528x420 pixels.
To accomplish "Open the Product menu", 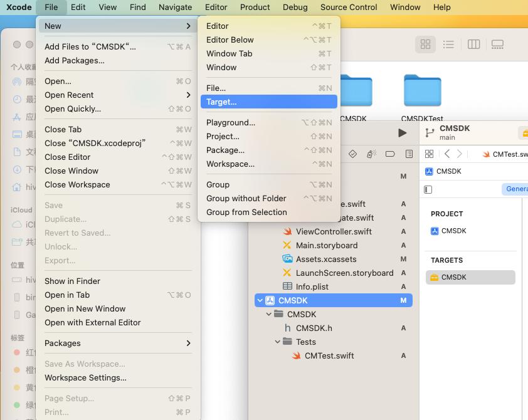I will coord(255,7).
